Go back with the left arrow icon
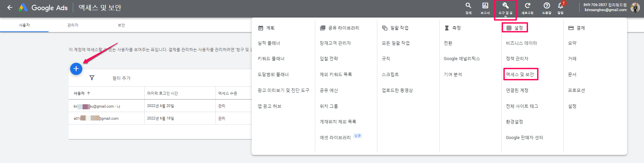 [x=10, y=7]
